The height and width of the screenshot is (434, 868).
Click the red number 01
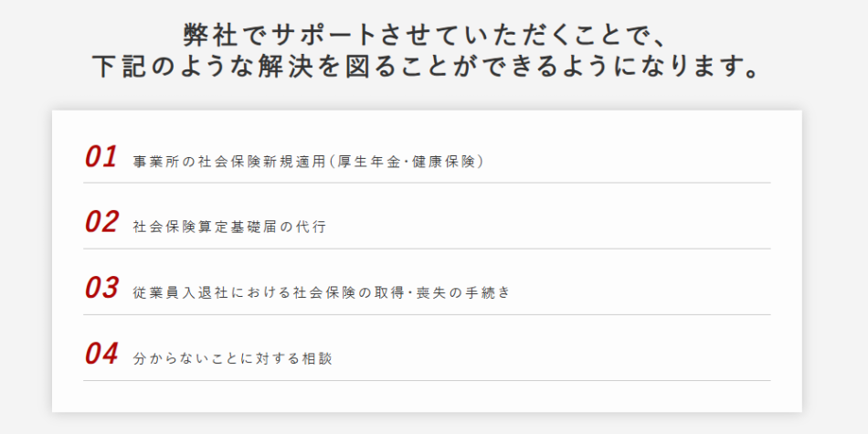pos(101,158)
